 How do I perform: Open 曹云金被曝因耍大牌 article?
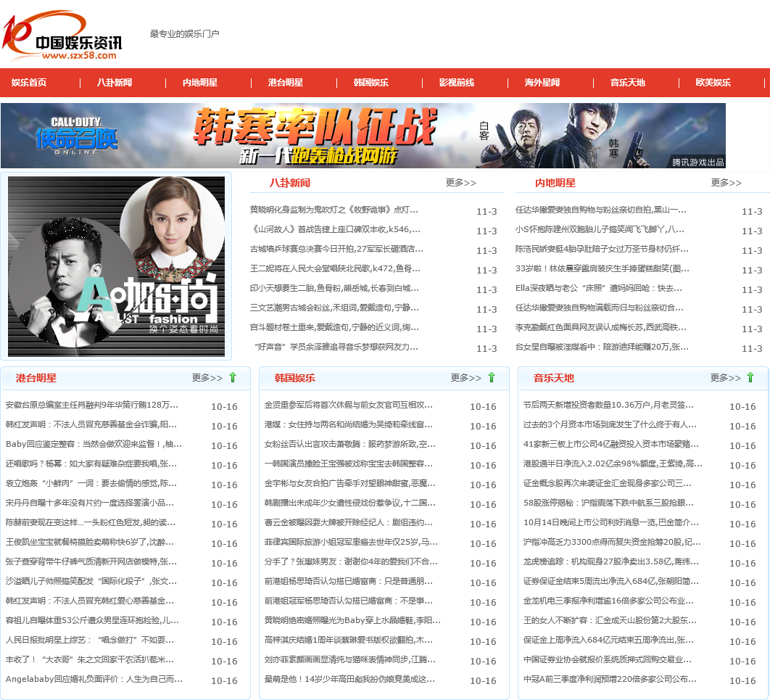pyautogui.click(x=348, y=523)
